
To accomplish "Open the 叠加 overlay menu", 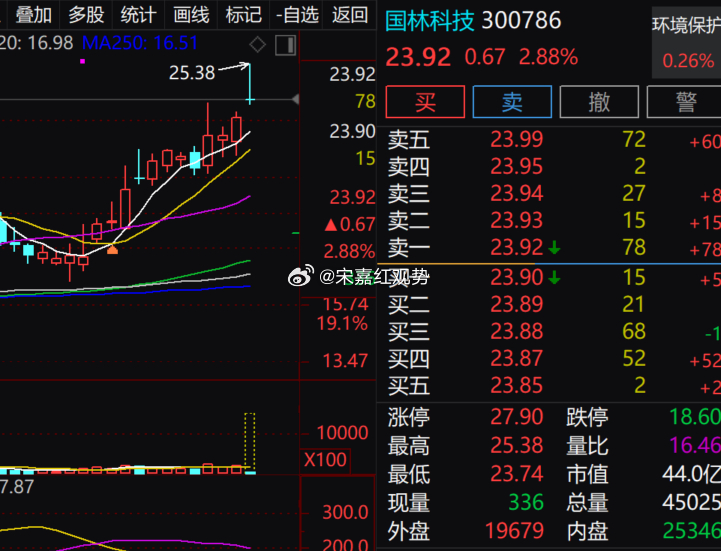I will click(x=33, y=15).
